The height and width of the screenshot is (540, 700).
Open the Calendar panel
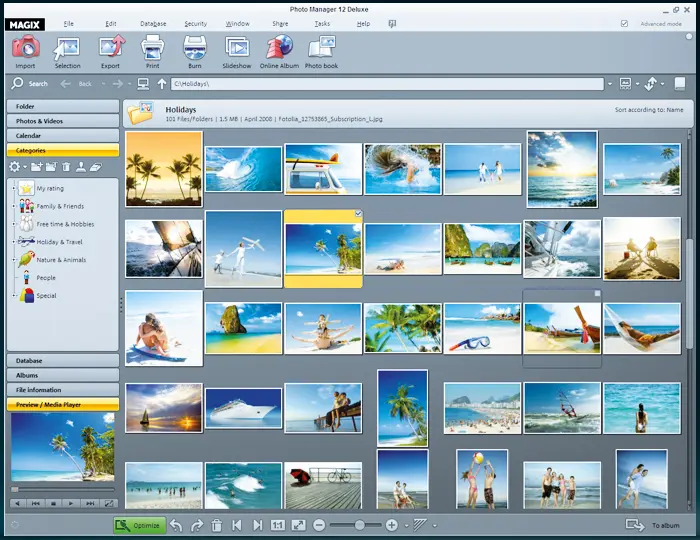[63, 136]
